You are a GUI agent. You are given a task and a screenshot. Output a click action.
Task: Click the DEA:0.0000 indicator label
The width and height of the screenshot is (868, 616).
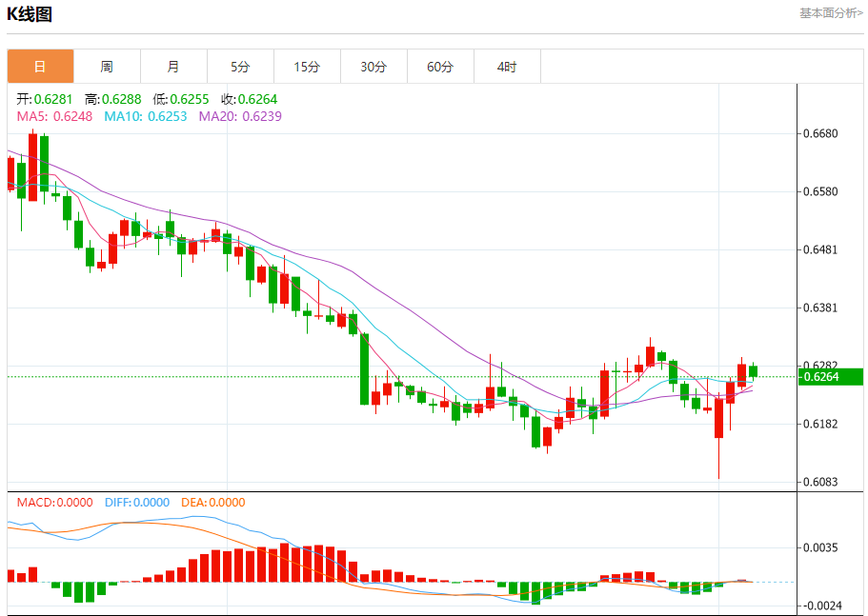pos(213,502)
